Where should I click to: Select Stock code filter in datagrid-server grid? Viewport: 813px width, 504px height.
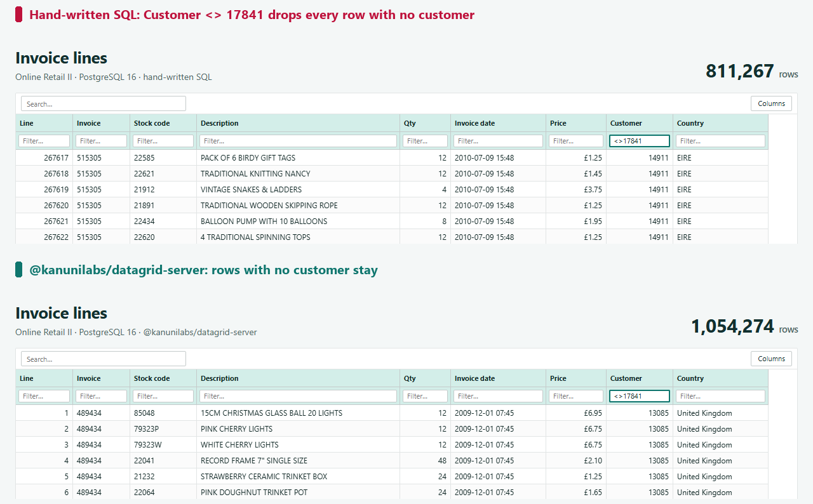(x=163, y=396)
